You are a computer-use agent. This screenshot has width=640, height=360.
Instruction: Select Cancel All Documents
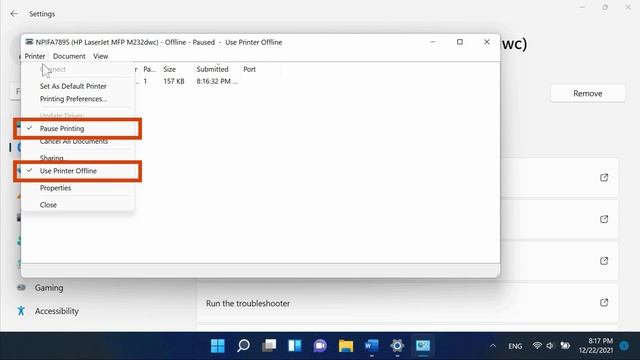click(x=74, y=141)
